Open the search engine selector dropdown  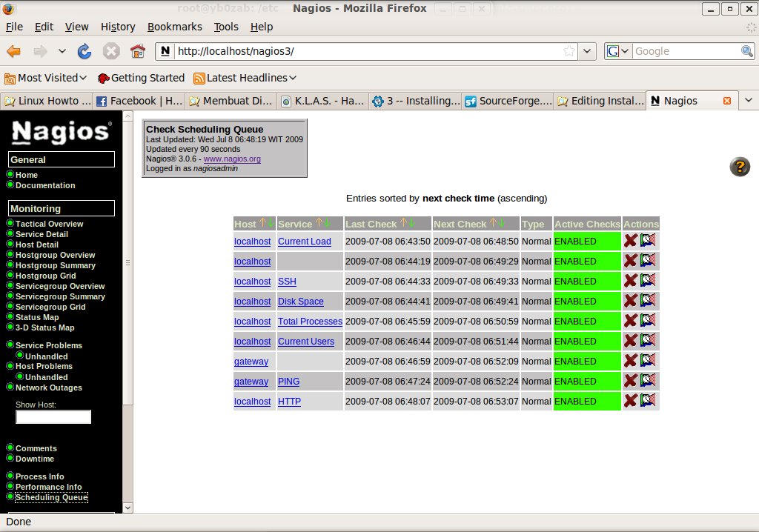click(x=618, y=51)
